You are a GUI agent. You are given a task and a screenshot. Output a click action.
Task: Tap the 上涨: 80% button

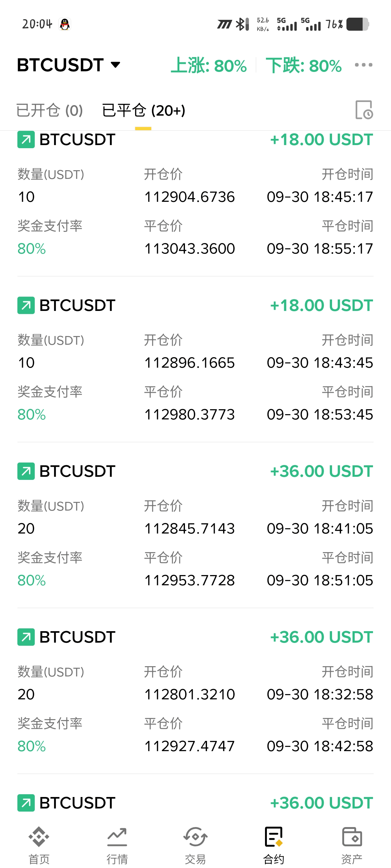[x=209, y=65]
